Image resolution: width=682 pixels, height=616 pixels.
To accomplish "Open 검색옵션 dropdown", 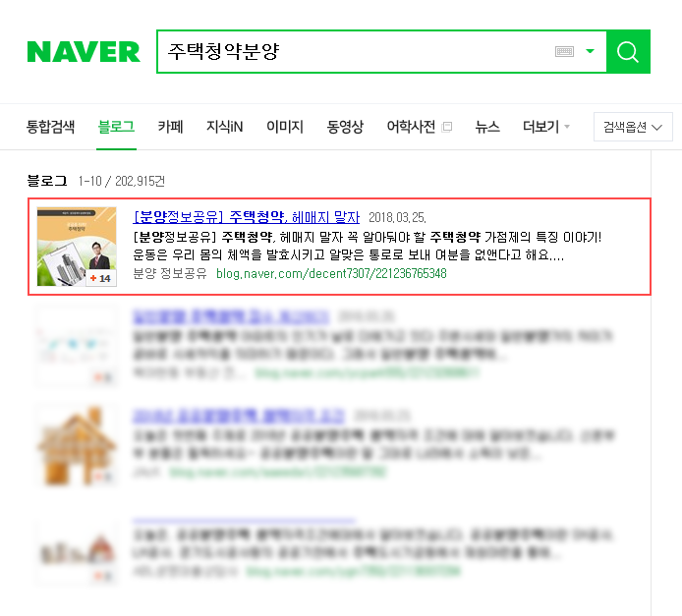I will point(633,127).
